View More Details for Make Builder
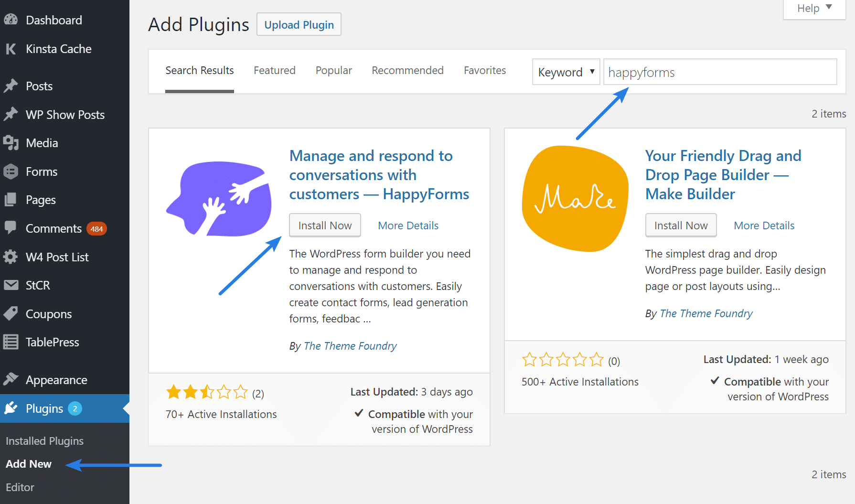855x504 pixels. point(764,225)
